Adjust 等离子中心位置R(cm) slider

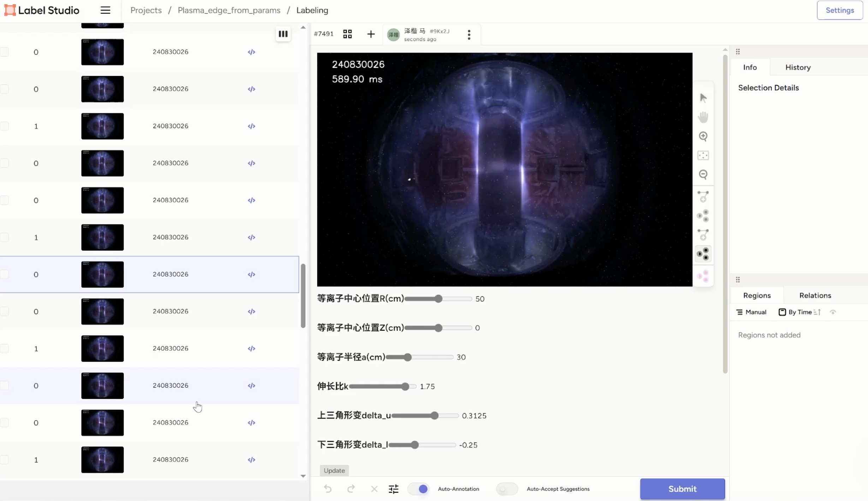[438, 299]
